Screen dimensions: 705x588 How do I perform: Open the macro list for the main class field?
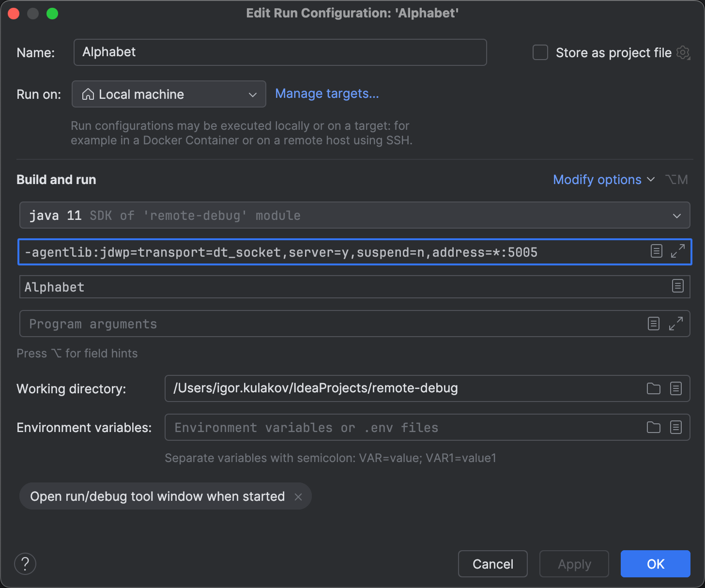click(677, 287)
